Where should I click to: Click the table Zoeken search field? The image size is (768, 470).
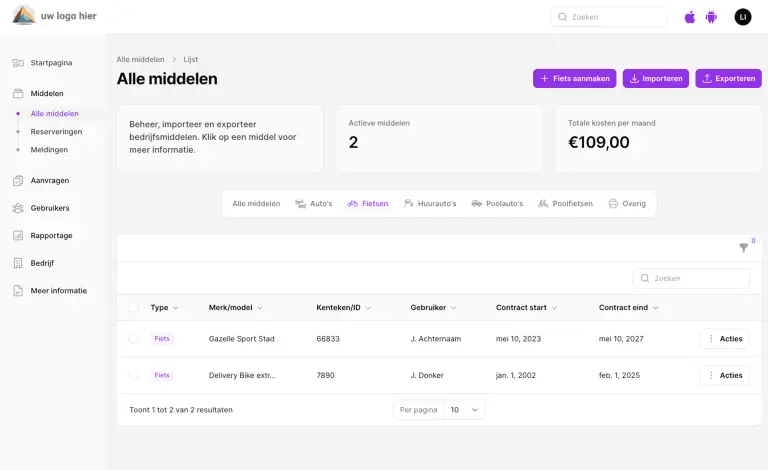click(x=691, y=278)
